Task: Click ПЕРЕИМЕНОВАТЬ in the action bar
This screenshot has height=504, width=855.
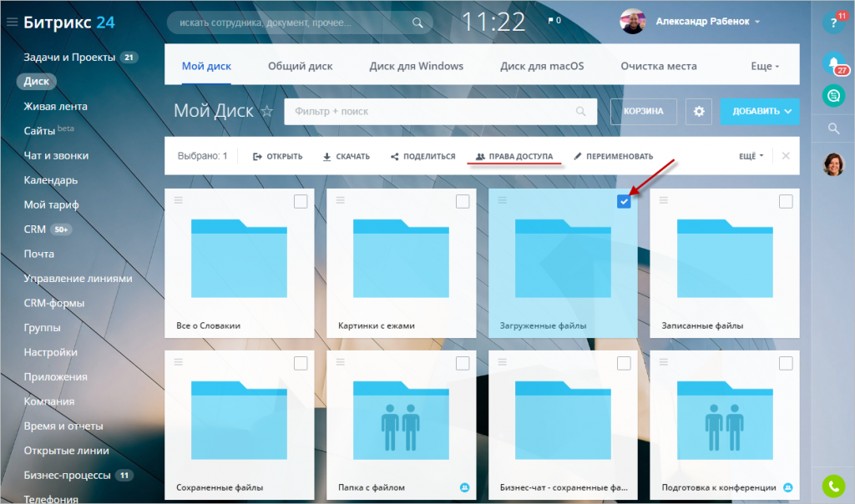Action: (614, 156)
